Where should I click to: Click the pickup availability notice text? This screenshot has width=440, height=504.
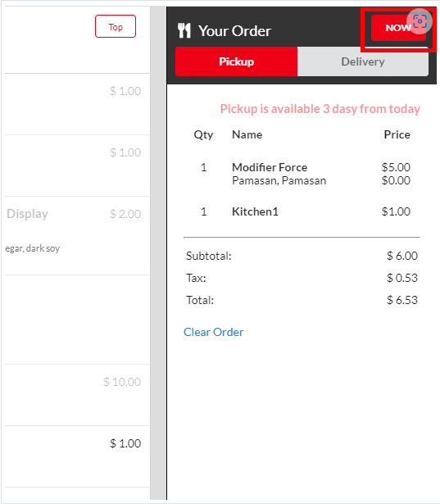coord(320,109)
